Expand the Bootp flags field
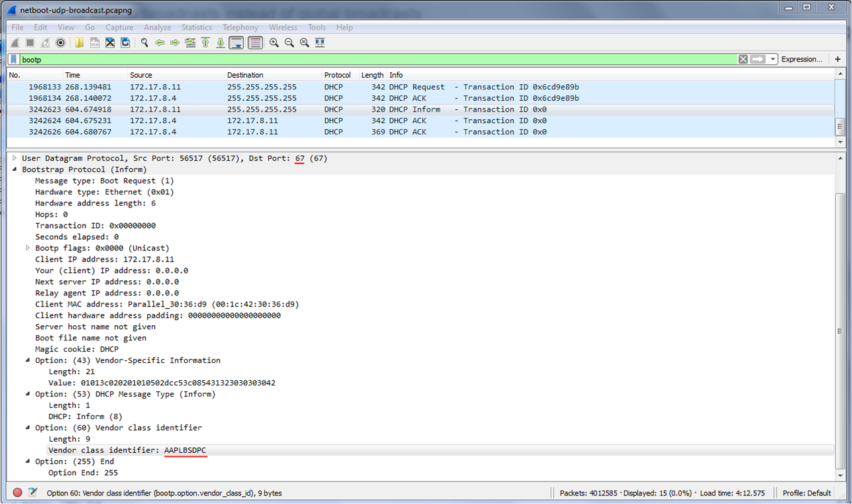Image resolution: width=852 pixels, height=504 pixels. click(28, 248)
